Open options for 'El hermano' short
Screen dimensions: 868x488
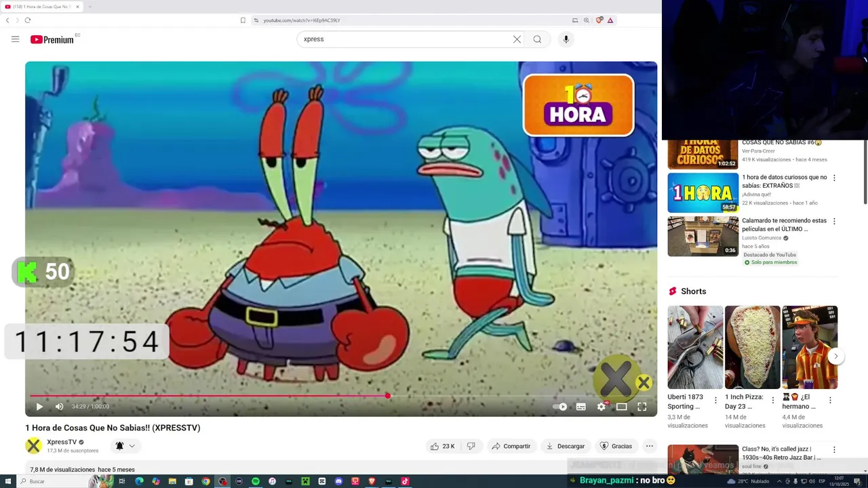tap(830, 401)
